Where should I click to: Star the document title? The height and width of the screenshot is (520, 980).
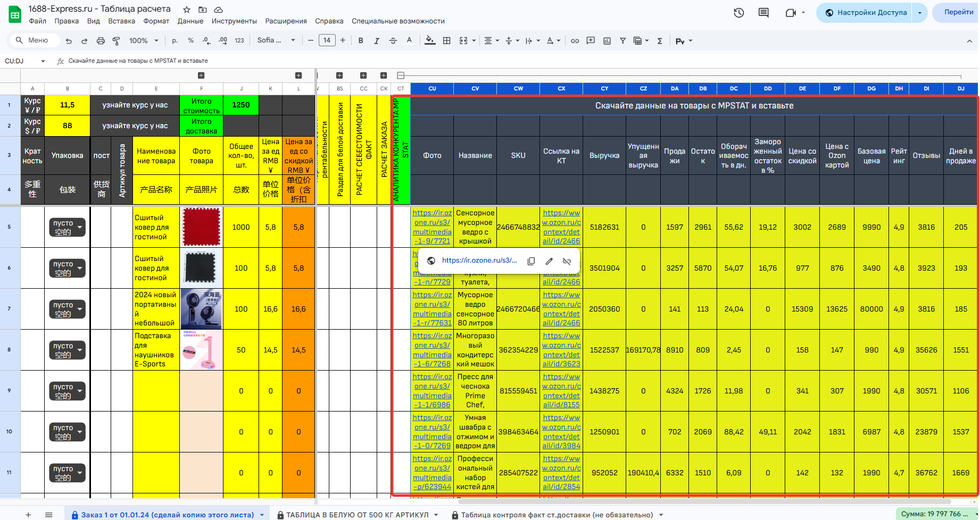tap(187, 10)
